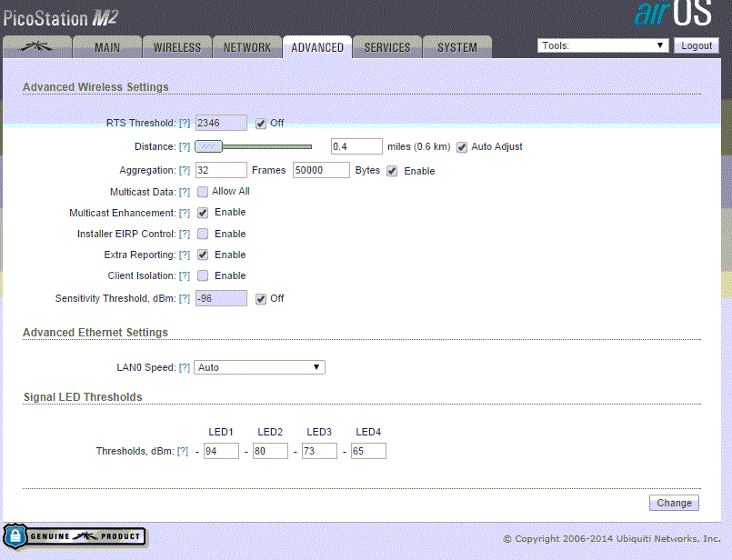Toggle Sensitivity Threshold Off checkbox
This screenshot has width=732, height=560.
pos(260,299)
